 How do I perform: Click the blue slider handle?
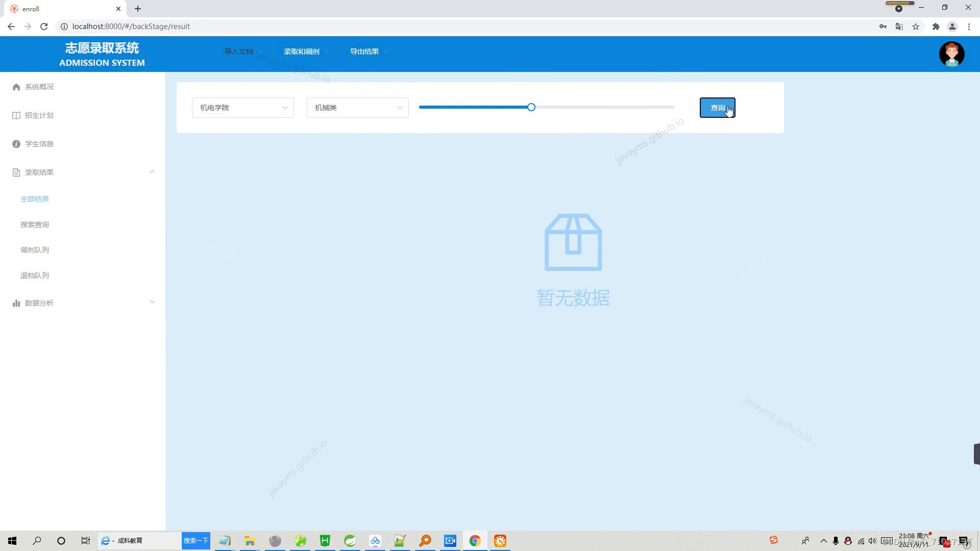pos(531,107)
